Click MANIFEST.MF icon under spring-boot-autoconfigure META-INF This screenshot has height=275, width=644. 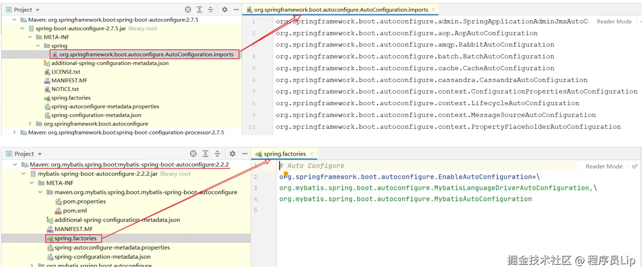tap(47, 80)
